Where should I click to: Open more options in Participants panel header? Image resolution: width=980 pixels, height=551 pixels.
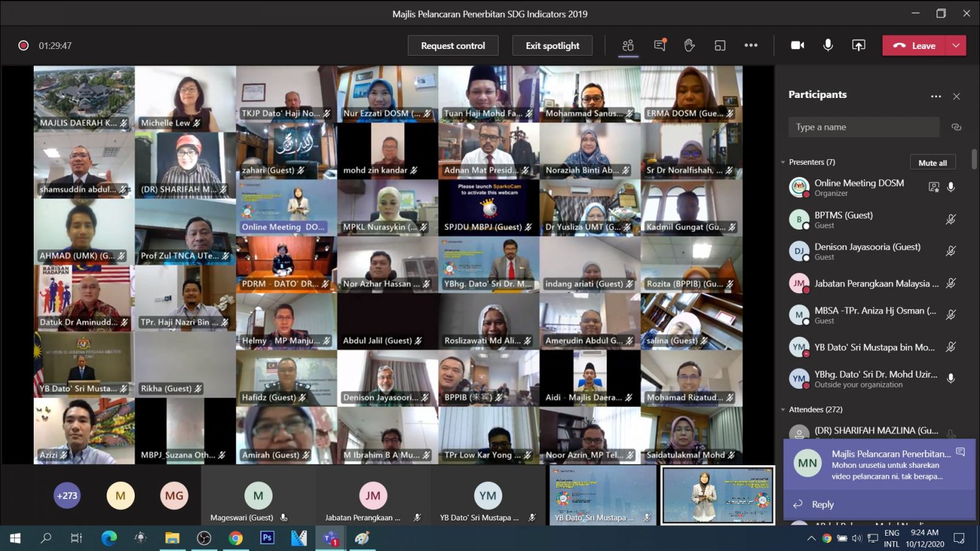936,96
